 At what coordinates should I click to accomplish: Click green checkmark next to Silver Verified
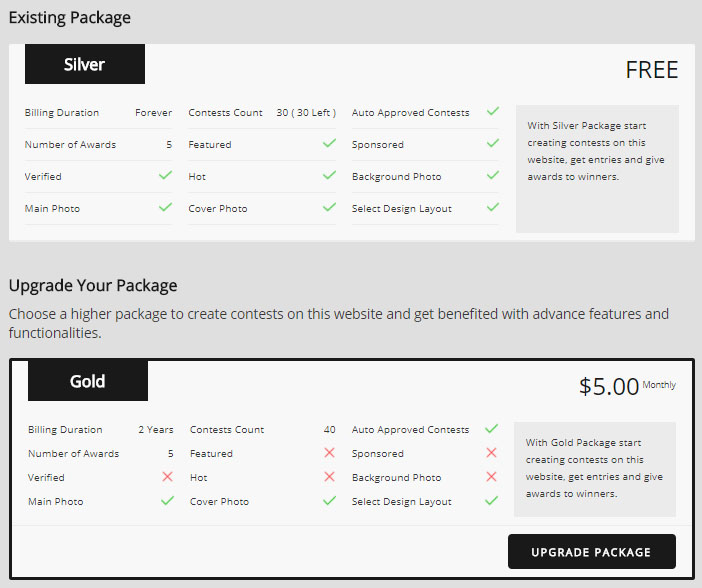click(x=165, y=175)
